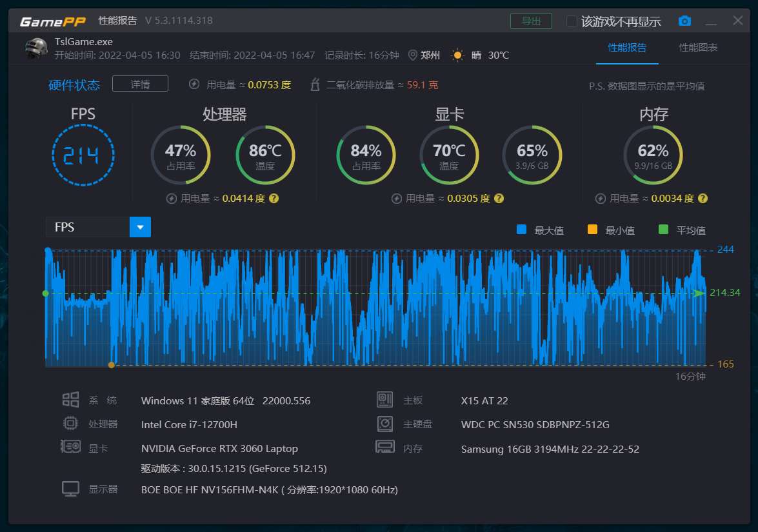The height and width of the screenshot is (532, 758).
Task: Click the TslGame.exe game avatar icon
Action: pos(36,48)
